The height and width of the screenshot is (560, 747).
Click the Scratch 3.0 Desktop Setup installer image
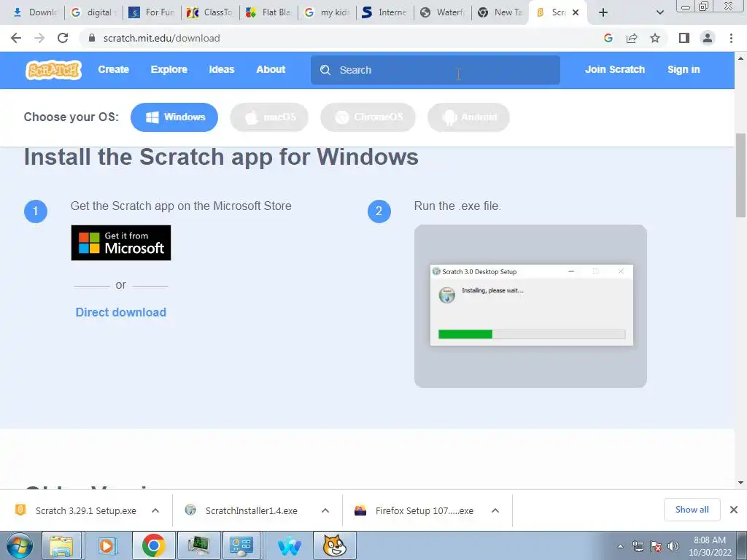[x=531, y=306]
